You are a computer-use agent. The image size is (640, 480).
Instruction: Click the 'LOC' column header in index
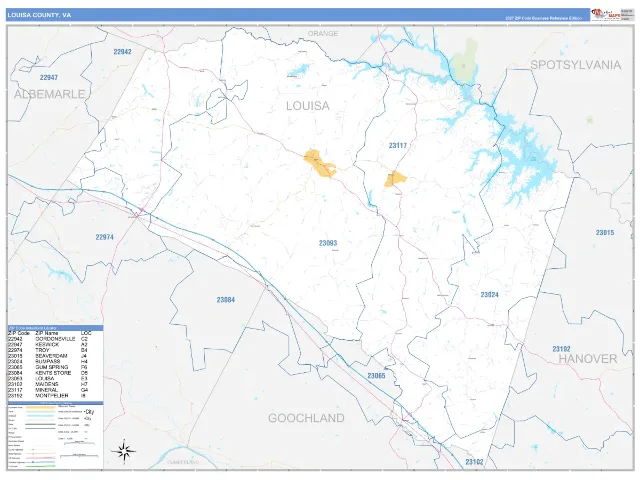coord(86,333)
